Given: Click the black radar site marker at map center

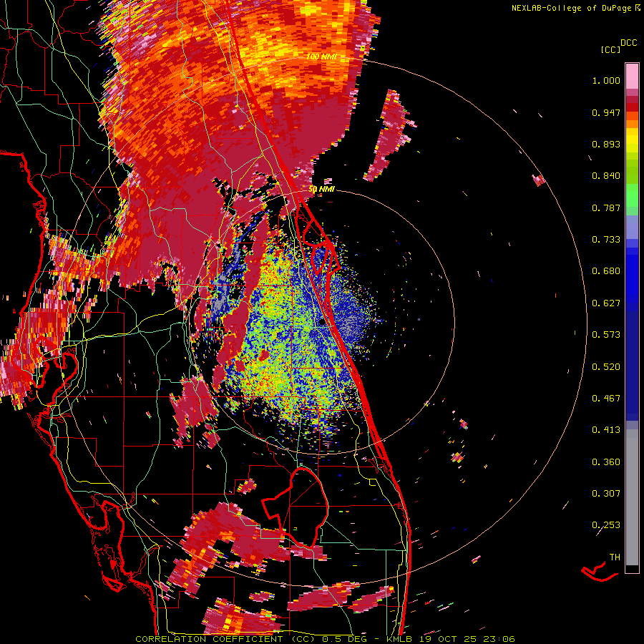Looking at the screenshot, I should pyautogui.click(x=323, y=322).
